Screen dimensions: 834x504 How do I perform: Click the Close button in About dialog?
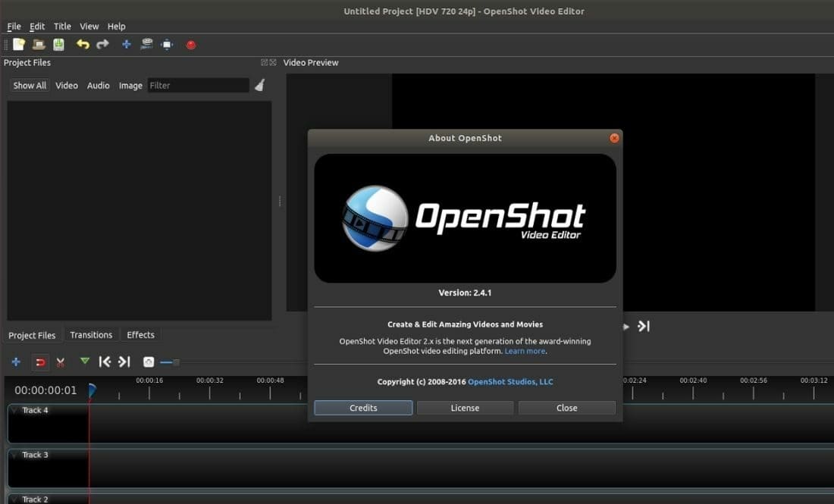click(567, 408)
